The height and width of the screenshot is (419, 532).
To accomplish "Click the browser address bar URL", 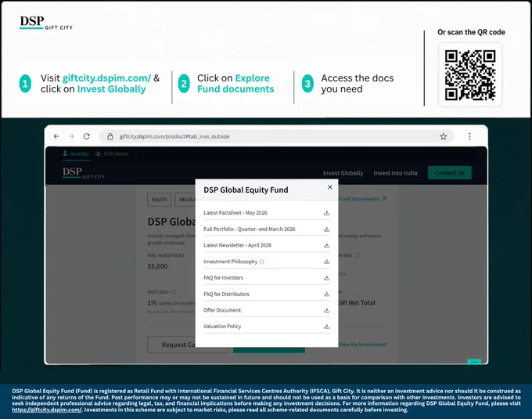I will tap(174, 136).
